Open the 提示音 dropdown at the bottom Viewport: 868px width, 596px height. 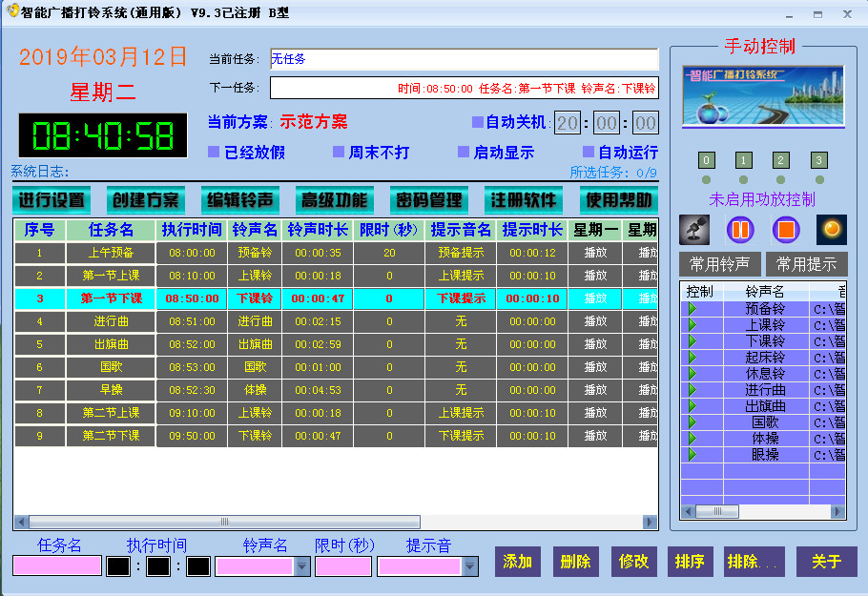(469, 566)
